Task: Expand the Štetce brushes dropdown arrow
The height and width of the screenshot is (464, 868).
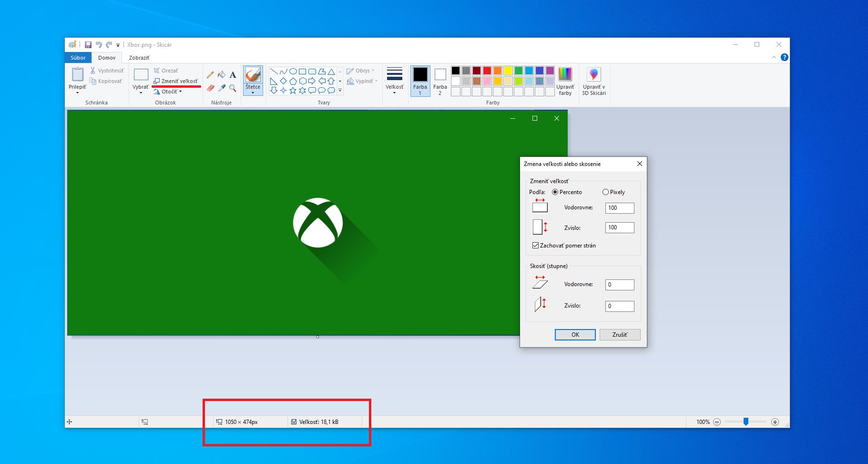Action: [x=253, y=93]
